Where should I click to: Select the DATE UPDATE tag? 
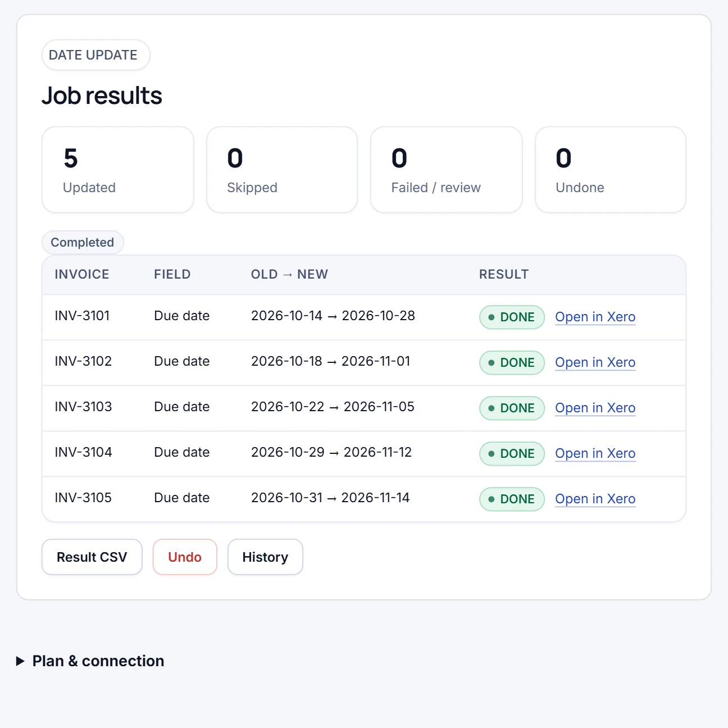[95, 55]
